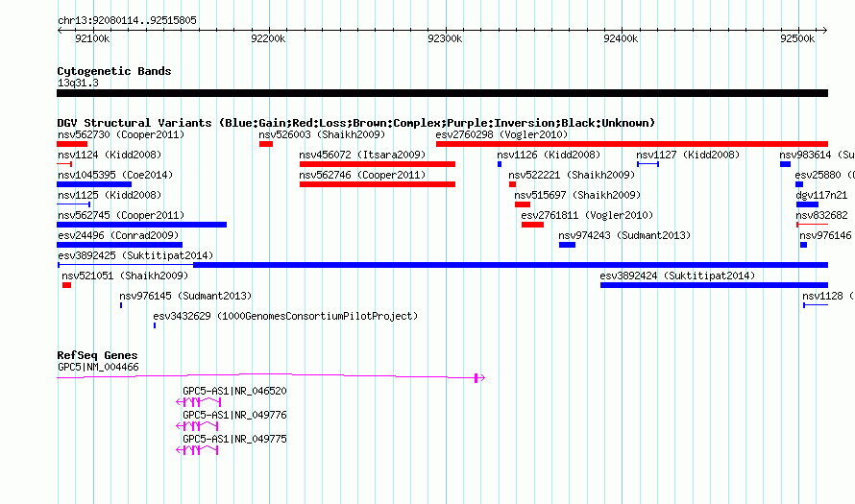Select the nsv974243 (Sudmant2013) variant label
The height and width of the screenshot is (504, 855).
[x=624, y=235]
